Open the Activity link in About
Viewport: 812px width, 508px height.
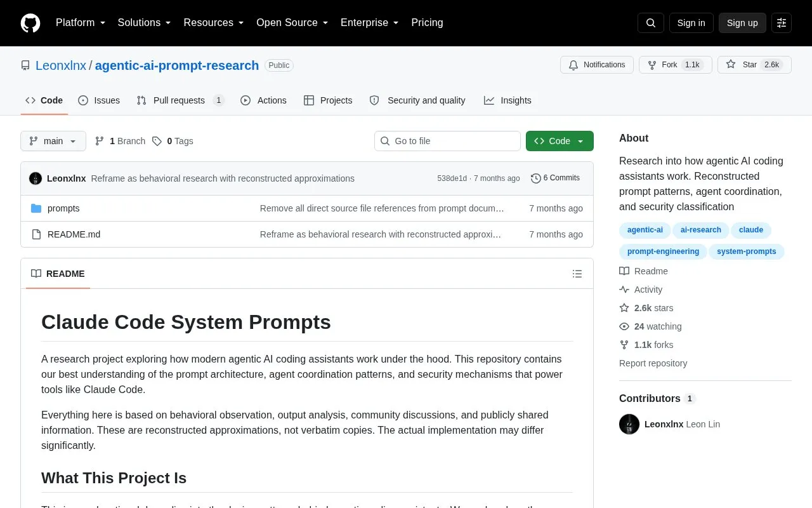pyautogui.click(x=641, y=290)
